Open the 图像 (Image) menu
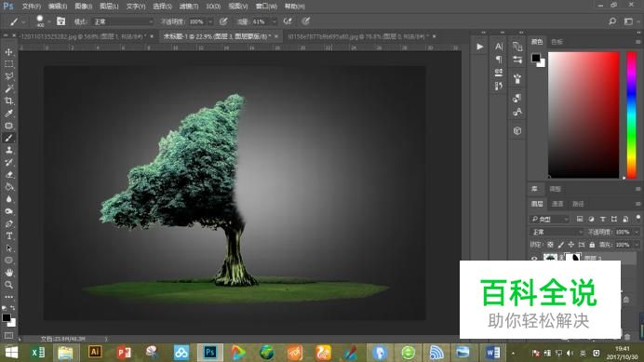This screenshot has width=644, height=362. coord(84,7)
